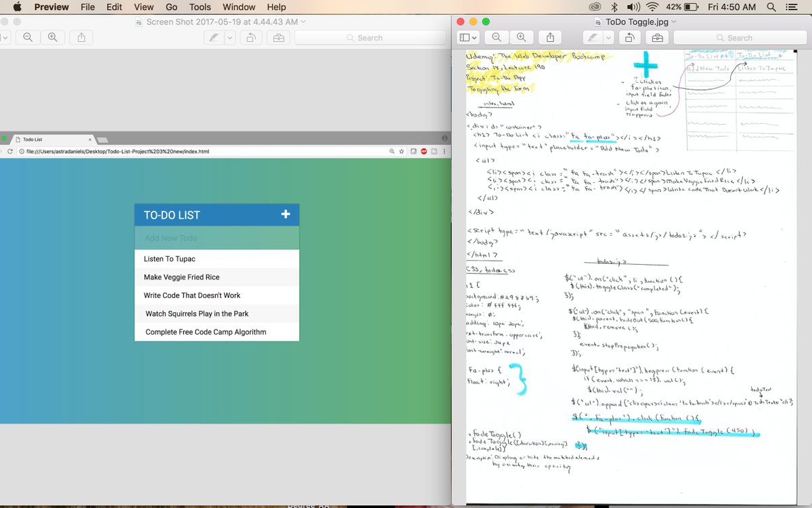The image size is (812, 508).
Task: Select highlight pen in Screen Shot window
Action: (x=214, y=37)
